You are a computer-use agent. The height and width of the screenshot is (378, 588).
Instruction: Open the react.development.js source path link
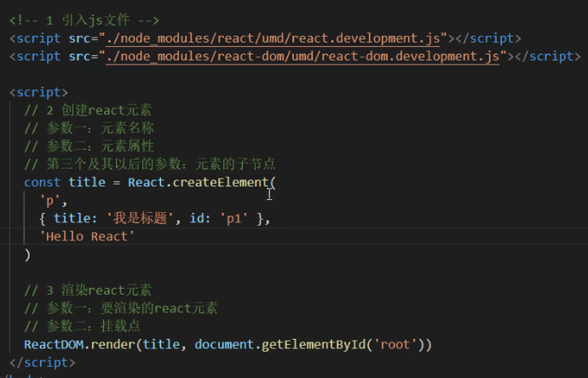tap(273, 38)
